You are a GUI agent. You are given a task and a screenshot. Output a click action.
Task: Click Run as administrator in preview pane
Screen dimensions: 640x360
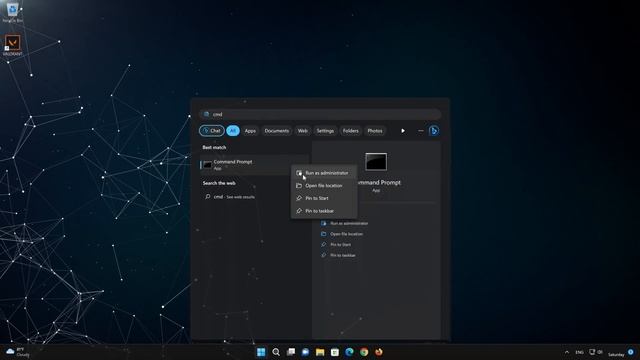pos(345,223)
